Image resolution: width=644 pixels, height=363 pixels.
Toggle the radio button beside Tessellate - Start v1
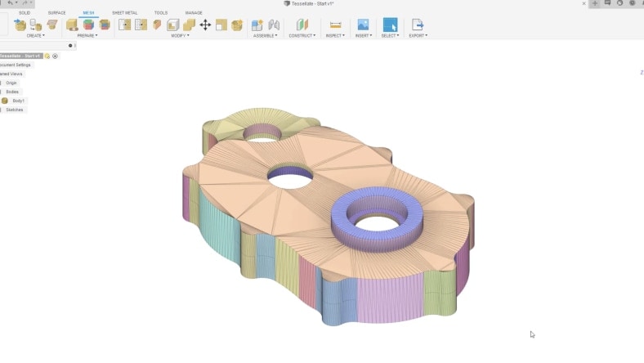point(55,56)
